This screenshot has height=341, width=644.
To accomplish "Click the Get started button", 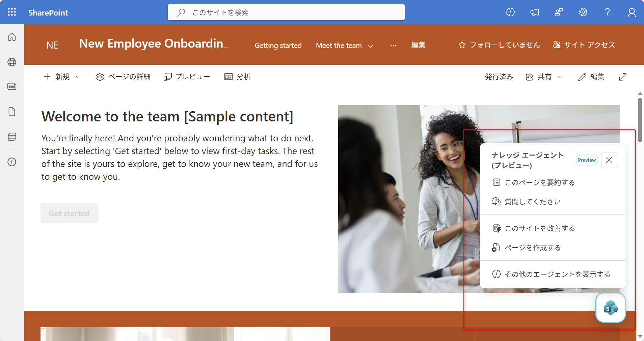I will [x=69, y=213].
